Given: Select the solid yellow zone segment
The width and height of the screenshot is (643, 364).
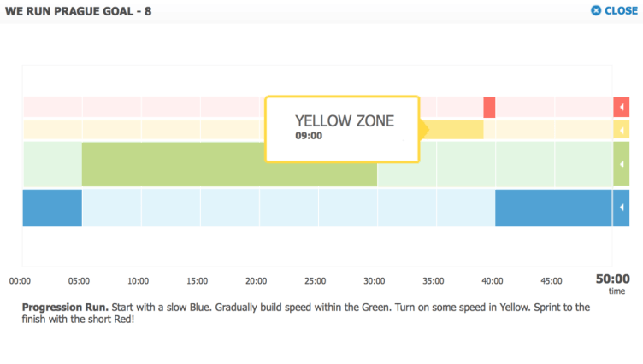Looking at the screenshot, I should pos(453,130).
